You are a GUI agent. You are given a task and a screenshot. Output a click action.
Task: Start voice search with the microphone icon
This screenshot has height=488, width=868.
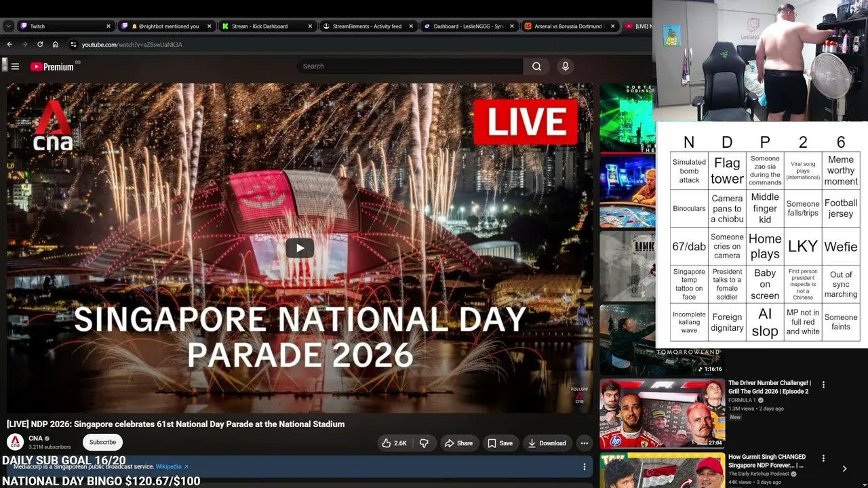coord(565,66)
